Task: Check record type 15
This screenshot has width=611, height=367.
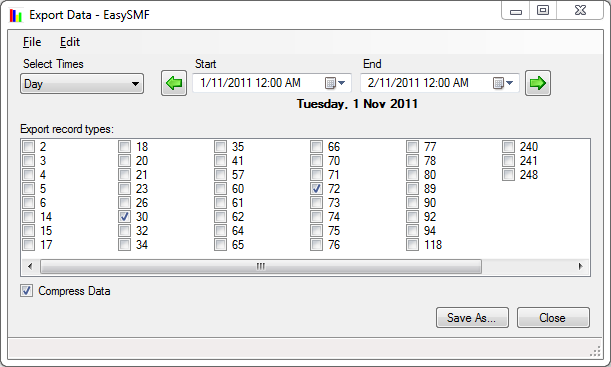Action: [28, 231]
